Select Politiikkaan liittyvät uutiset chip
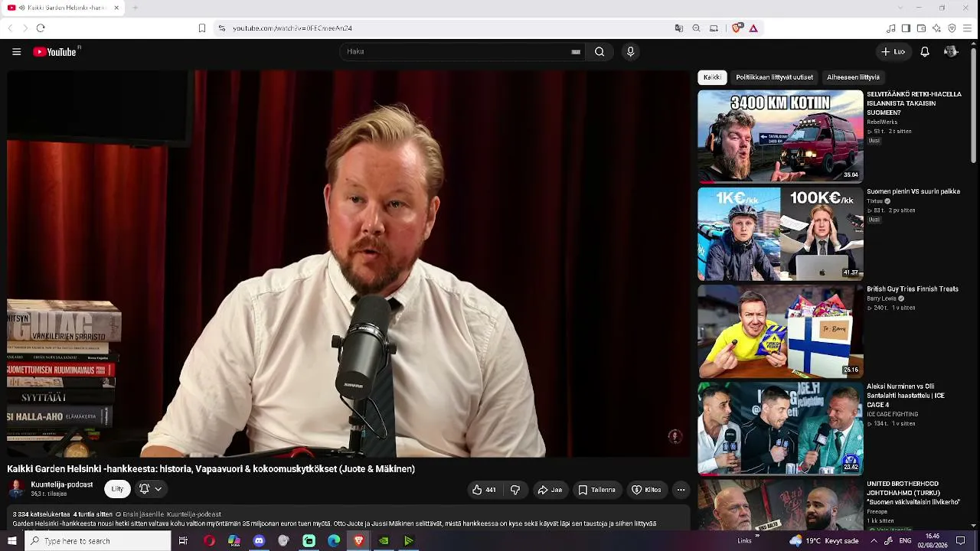Screen dimensions: 980x551 pyautogui.click(x=774, y=77)
